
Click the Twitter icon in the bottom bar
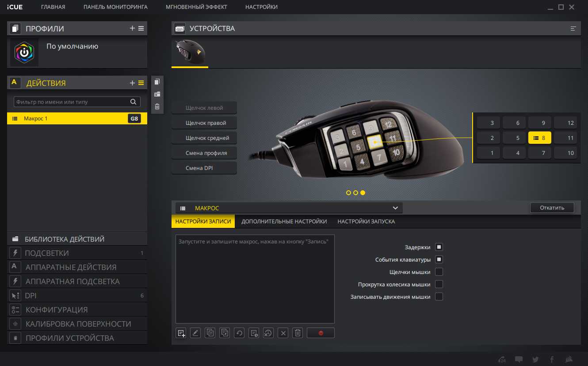click(535, 359)
